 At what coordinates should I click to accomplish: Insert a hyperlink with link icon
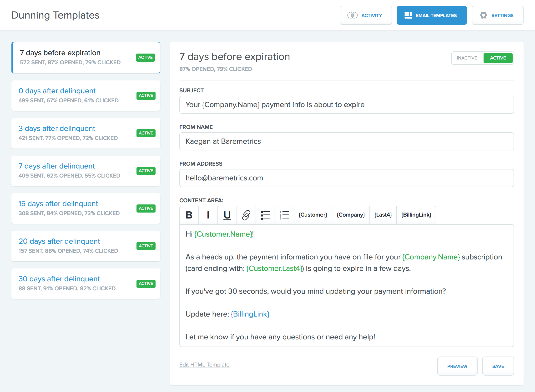[246, 215]
